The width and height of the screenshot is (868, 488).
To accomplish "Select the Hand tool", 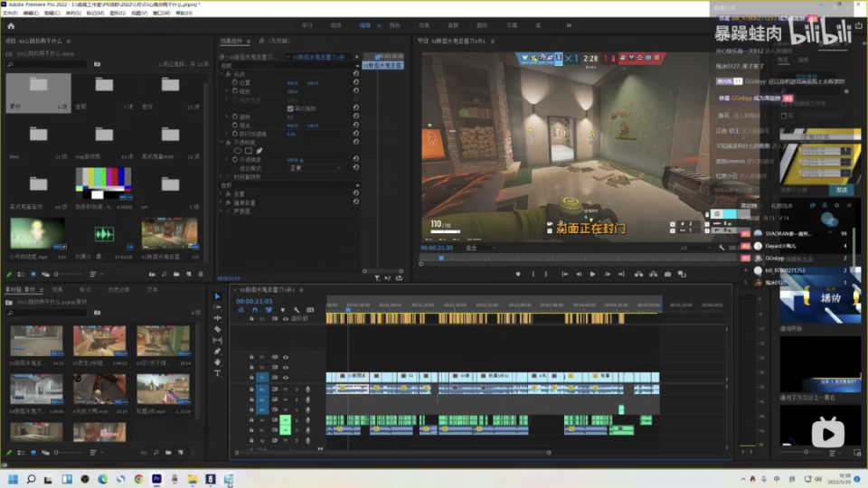I will click(x=218, y=361).
